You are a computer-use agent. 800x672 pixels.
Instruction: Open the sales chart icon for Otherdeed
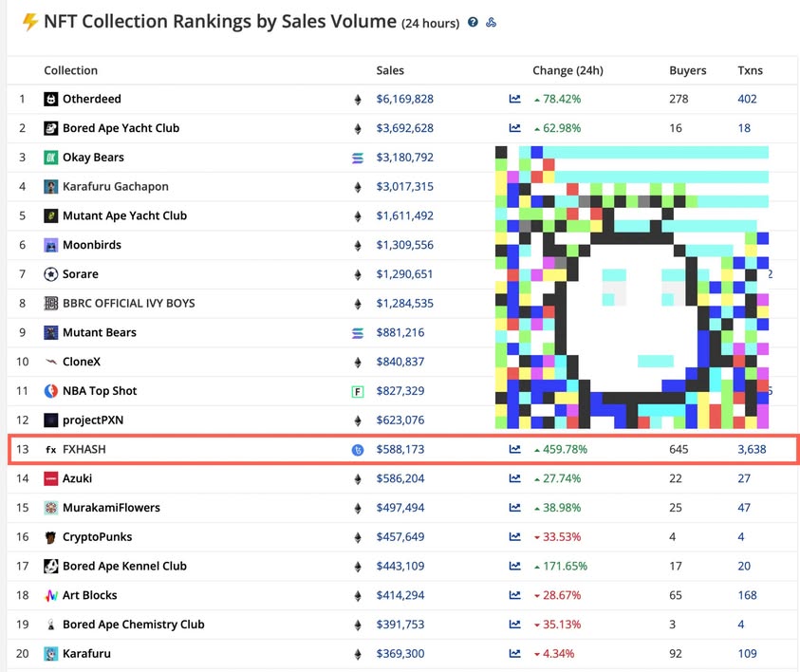tap(514, 99)
